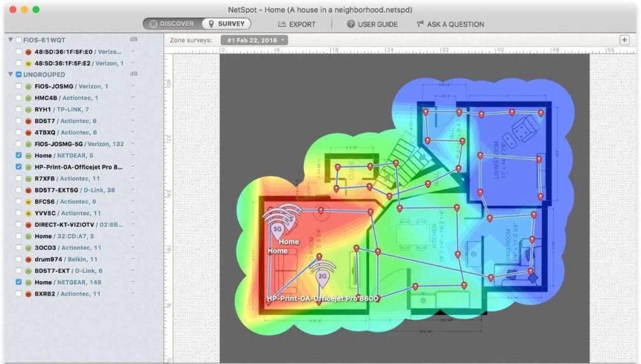This screenshot has height=364, width=641.
Task: Click the horizontal ruler above the map
Action: 405,50
